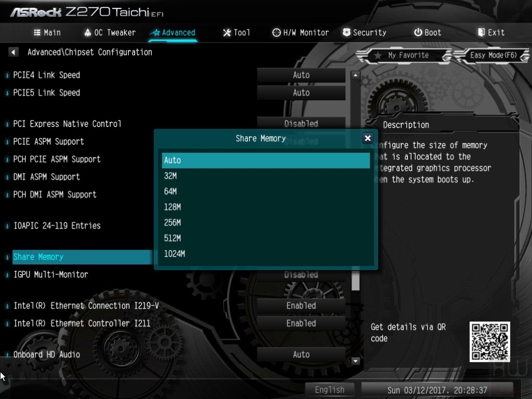Screen dimensions: 532x399
Task: Click the Main tab list icon
Action: [38, 32]
